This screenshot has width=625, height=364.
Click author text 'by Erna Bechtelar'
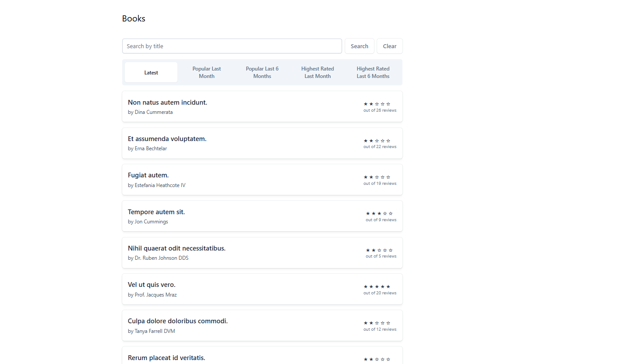click(x=147, y=148)
